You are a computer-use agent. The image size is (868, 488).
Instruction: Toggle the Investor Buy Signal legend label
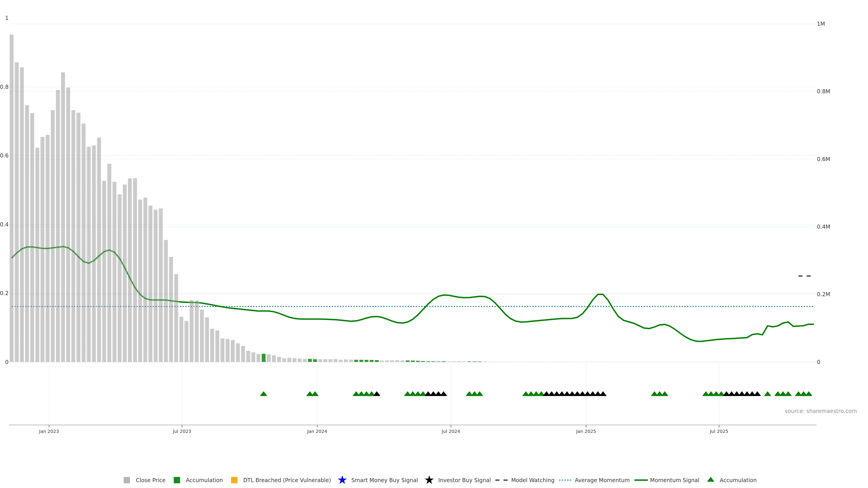point(464,480)
